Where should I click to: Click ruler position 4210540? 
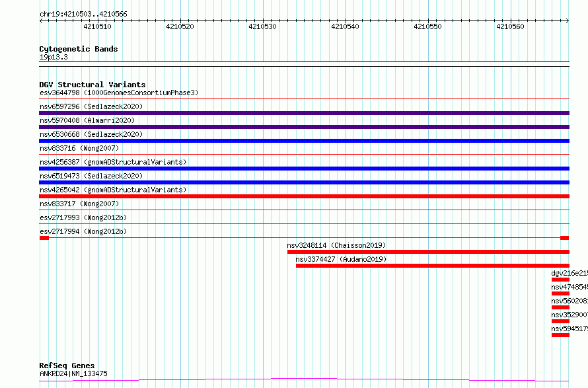345,26
